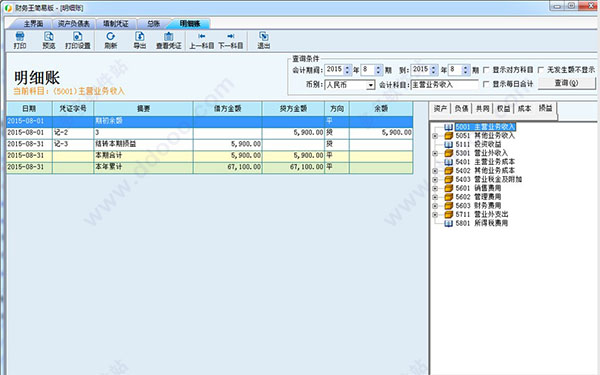Viewport: 600px width, 375px height.
Task: Expand 5601 销售费用 tree node
Action: pos(435,188)
